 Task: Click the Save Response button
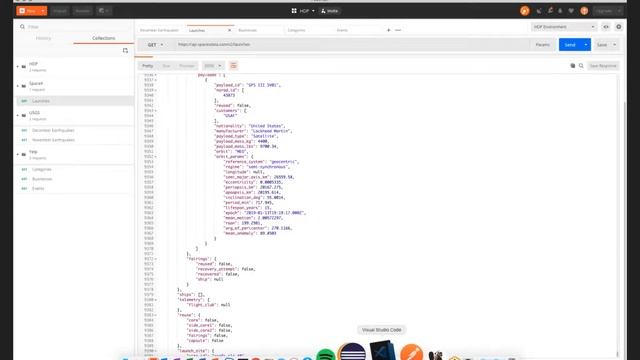(x=603, y=66)
